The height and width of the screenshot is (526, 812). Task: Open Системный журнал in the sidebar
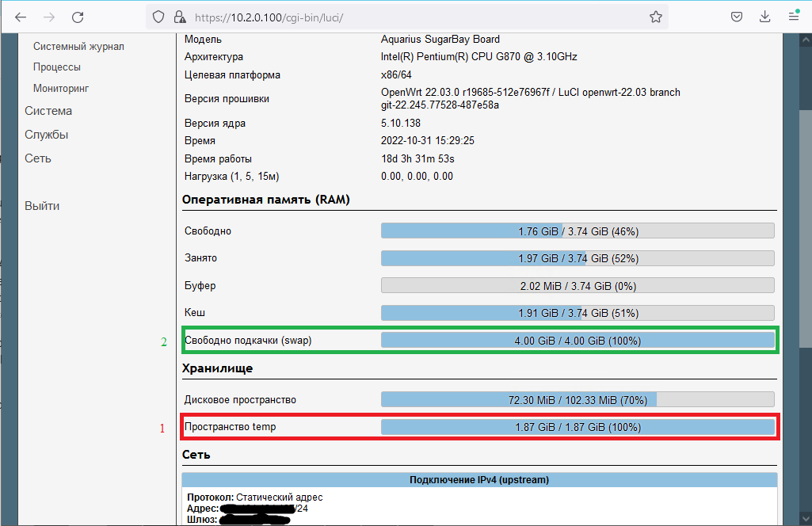coord(78,47)
